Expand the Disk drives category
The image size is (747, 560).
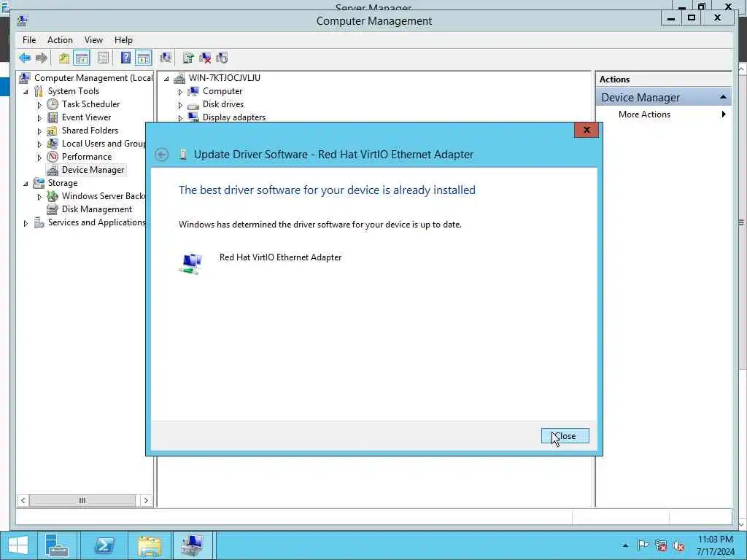tap(180, 105)
